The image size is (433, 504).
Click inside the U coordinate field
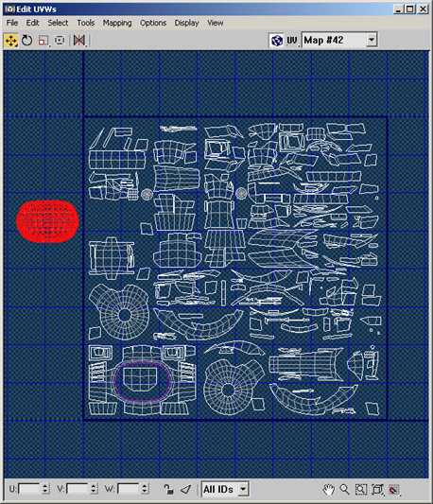click(29, 489)
